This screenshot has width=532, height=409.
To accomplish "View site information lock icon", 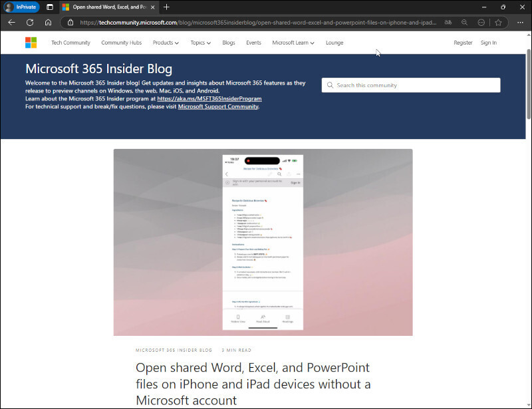I will pos(70,23).
